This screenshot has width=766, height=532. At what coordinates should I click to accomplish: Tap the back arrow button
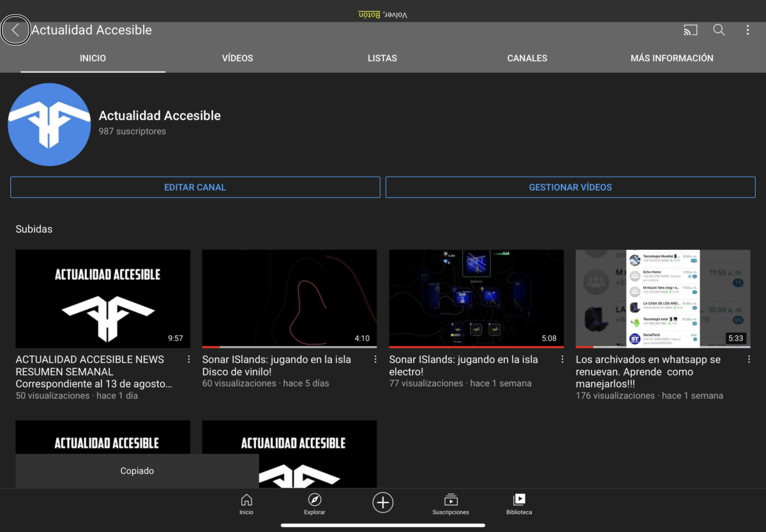[15, 30]
